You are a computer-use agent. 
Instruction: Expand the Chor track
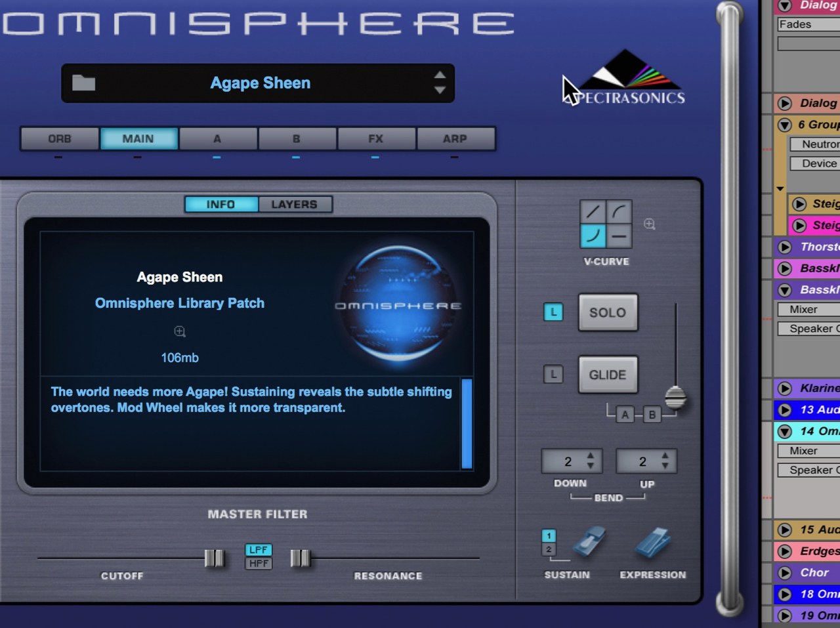(x=785, y=573)
